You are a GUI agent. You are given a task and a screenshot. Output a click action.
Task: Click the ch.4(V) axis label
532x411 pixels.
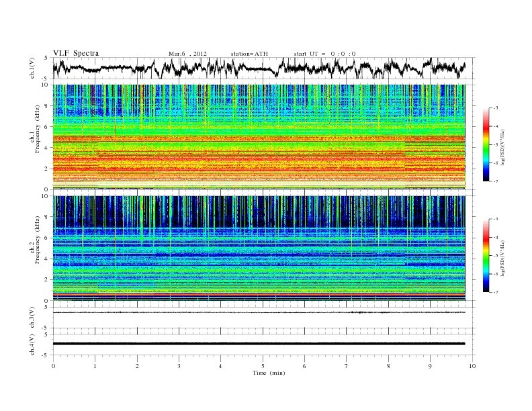point(32,345)
